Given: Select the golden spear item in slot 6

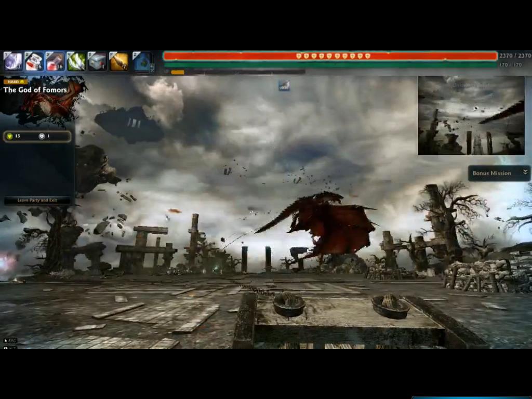Looking at the screenshot, I should (x=118, y=61).
